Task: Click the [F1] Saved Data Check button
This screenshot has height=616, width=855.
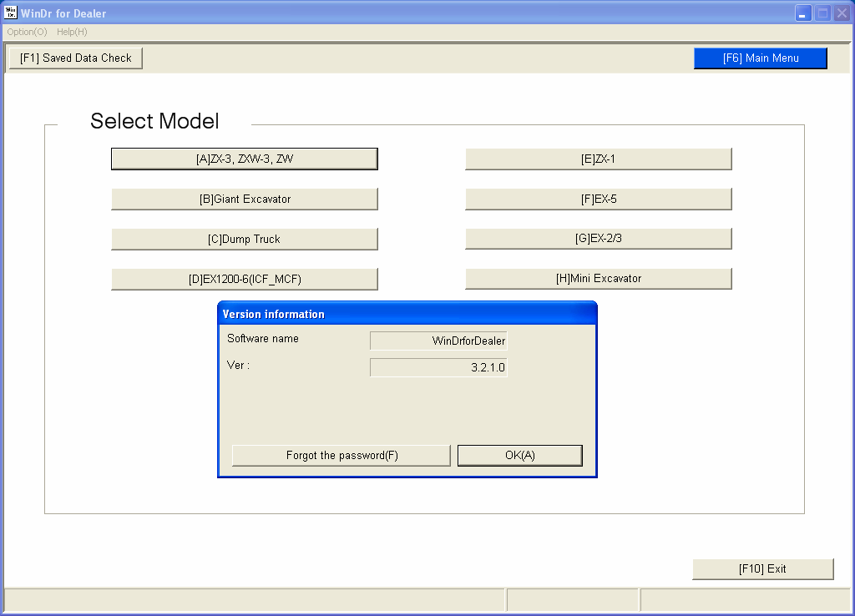Action: pos(76,58)
